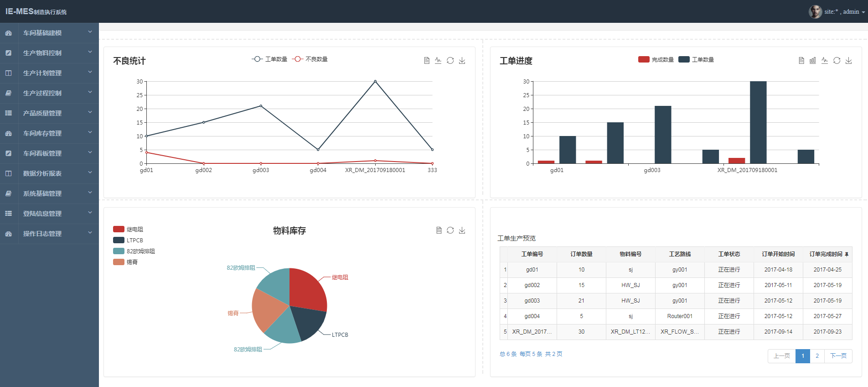Go to the 下一页 page of table
This screenshot has height=387, width=868.
[838, 356]
